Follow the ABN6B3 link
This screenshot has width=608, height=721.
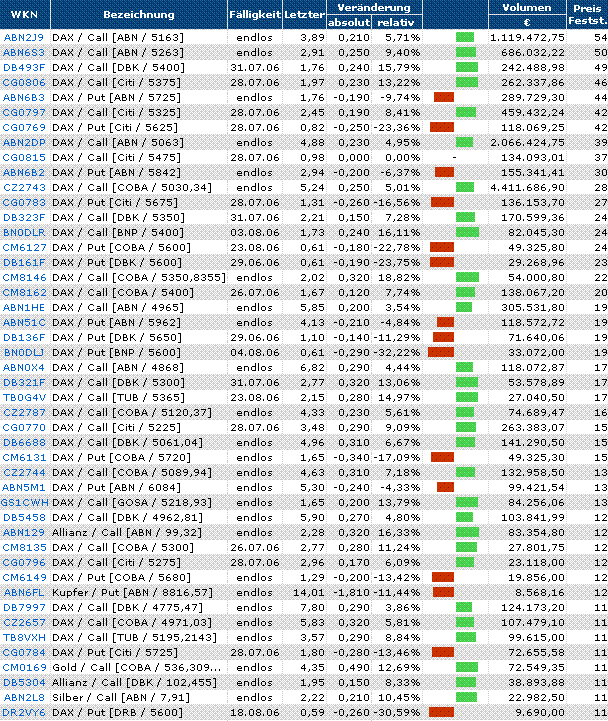24,97
